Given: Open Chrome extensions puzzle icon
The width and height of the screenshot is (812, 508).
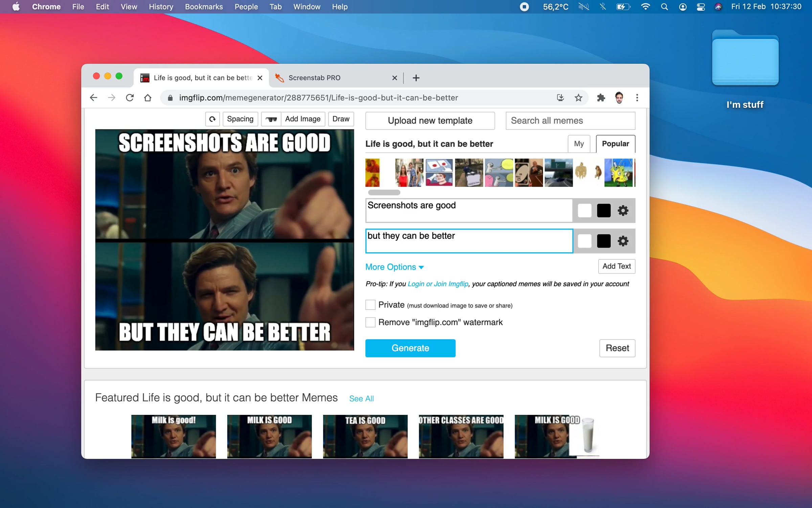Looking at the screenshot, I should point(601,98).
